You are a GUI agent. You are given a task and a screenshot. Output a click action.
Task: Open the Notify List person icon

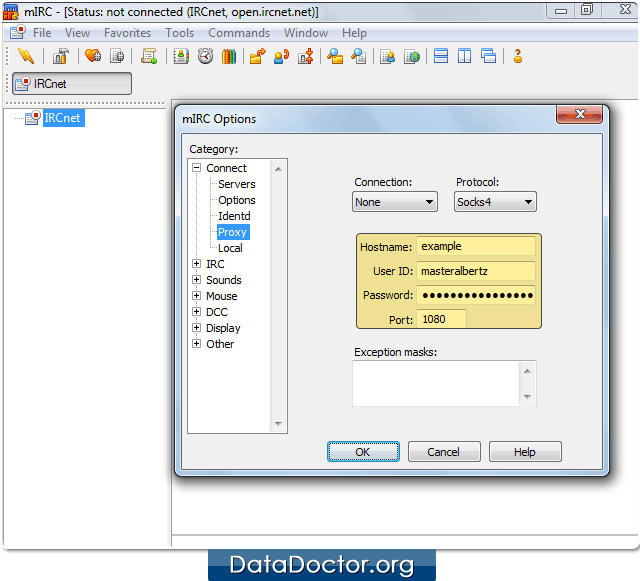point(387,56)
